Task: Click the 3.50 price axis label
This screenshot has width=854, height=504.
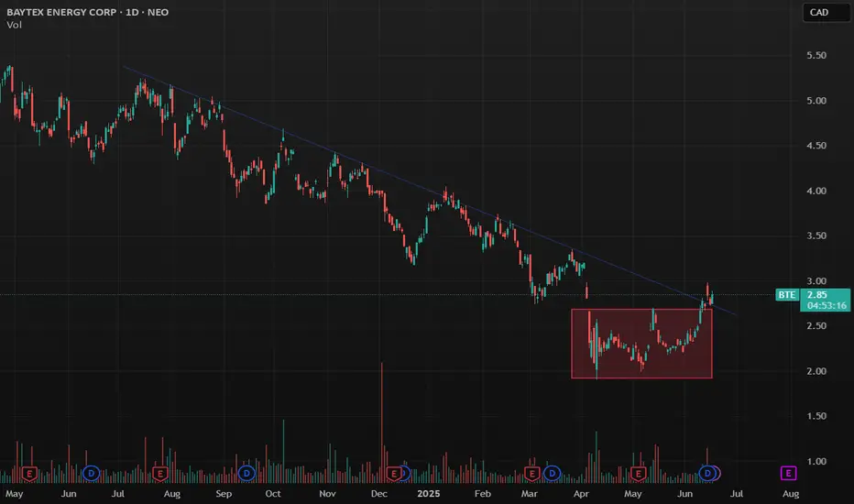Action: tap(816, 236)
